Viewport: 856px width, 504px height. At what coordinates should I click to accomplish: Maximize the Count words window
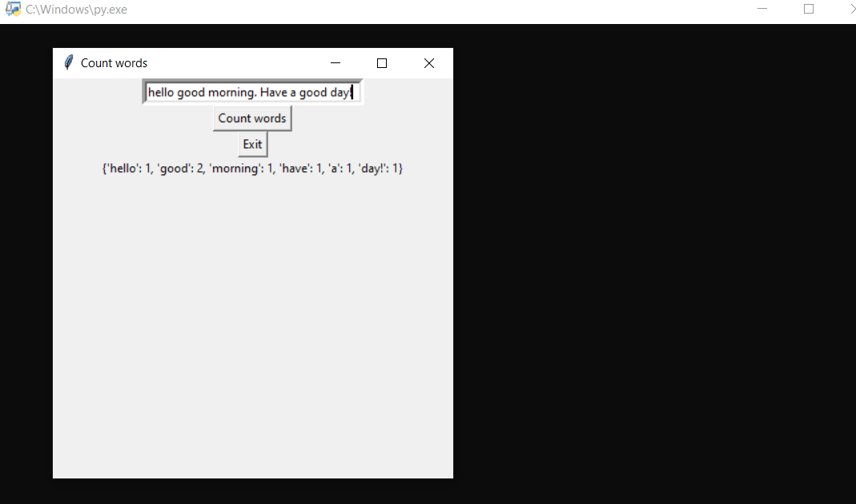pos(381,62)
